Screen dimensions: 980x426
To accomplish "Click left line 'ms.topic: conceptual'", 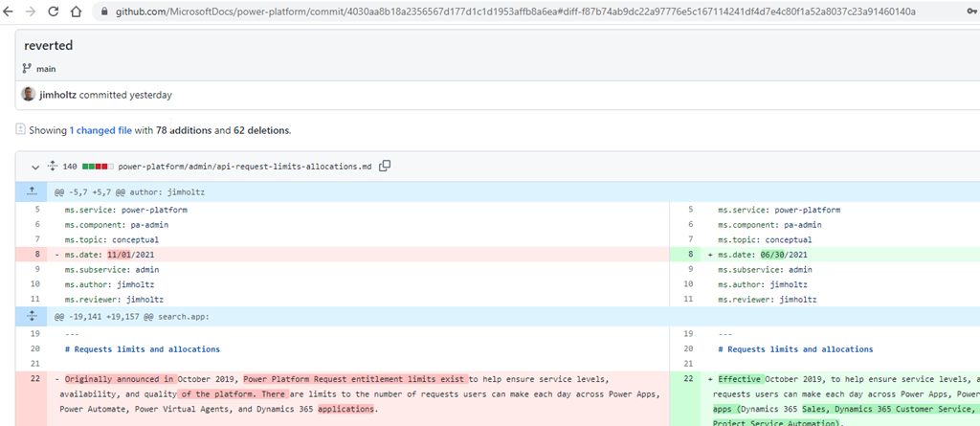I will (x=111, y=239).
